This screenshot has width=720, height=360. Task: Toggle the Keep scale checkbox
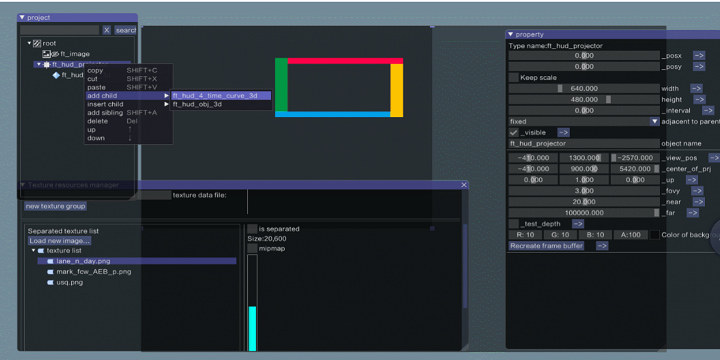(513, 78)
